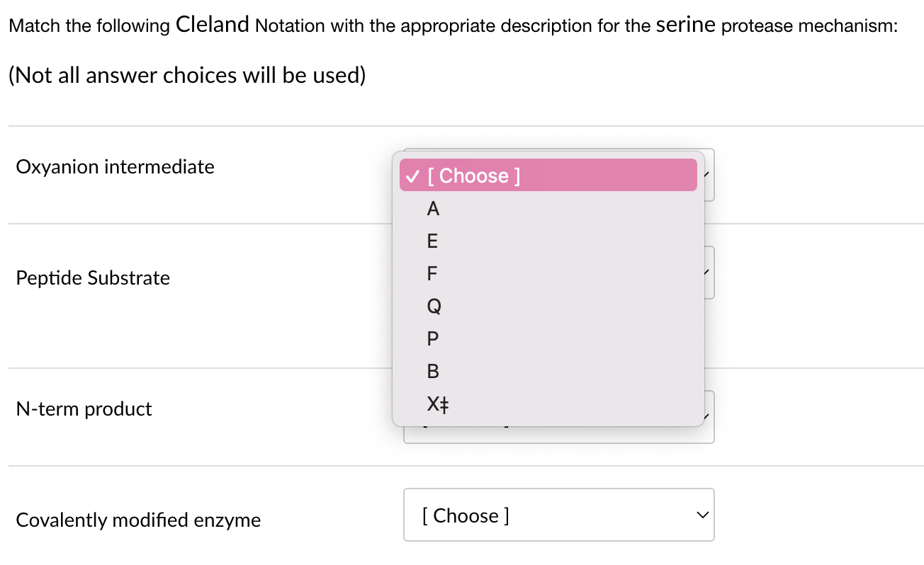Screen dimensions: 924x565
Task: Select option B from the list
Action: [434, 371]
